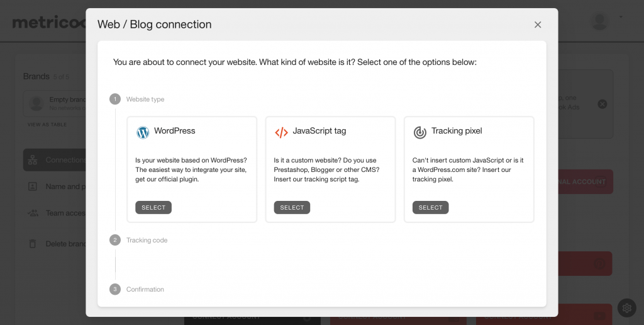
Task: Click the Name and picture sidebar icon
Action: click(x=33, y=186)
